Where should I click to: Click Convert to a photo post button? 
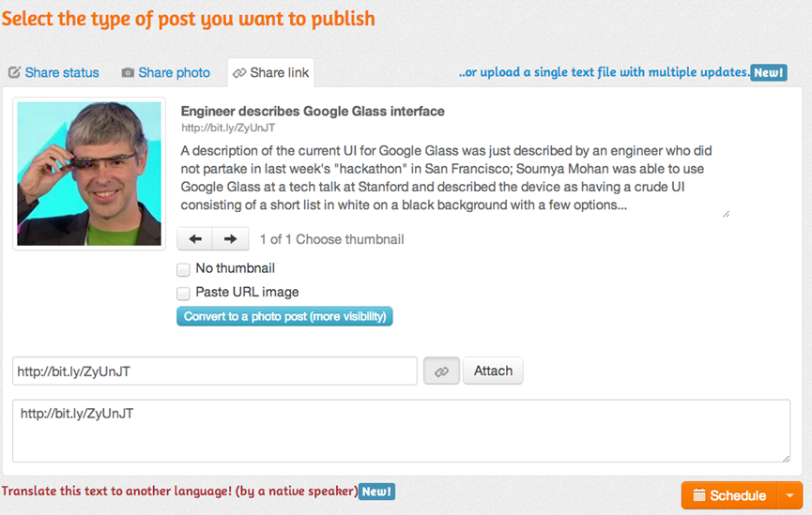click(284, 316)
